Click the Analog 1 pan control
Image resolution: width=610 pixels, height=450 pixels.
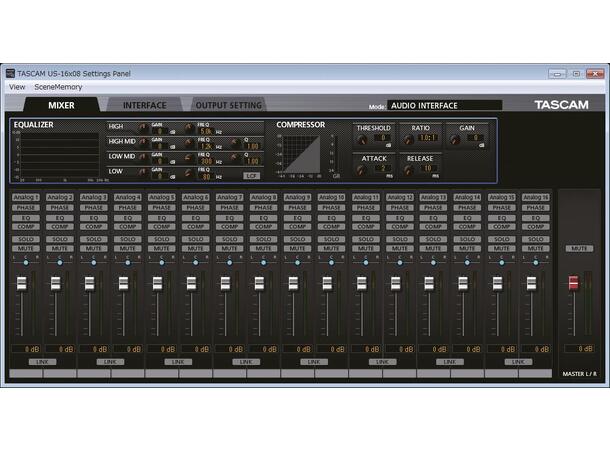pyautogui.click(x=26, y=263)
